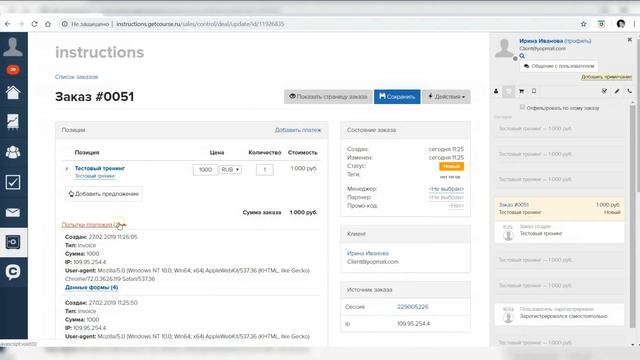Open the home section in sidebar
Image resolution: width=640 pixels, height=360 pixels.
tap(13, 93)
